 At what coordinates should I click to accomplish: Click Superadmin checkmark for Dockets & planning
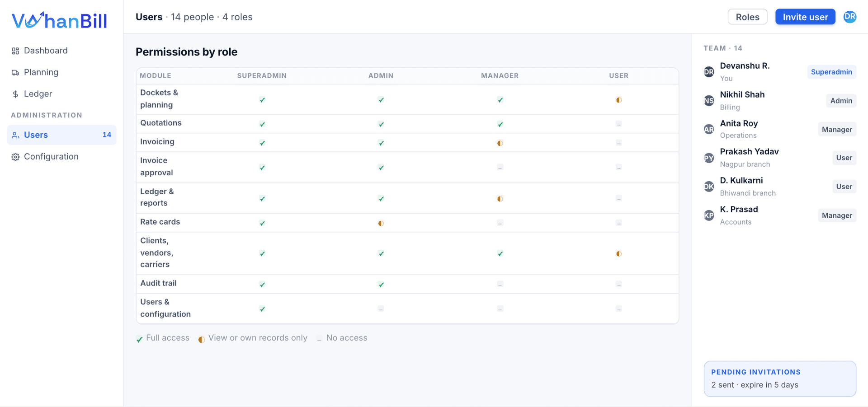point(262,100)
